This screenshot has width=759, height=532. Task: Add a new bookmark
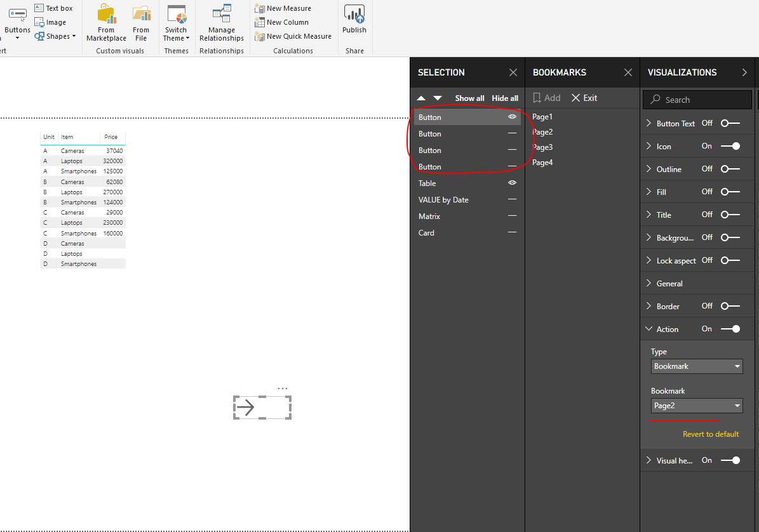[x=546, y=98]
